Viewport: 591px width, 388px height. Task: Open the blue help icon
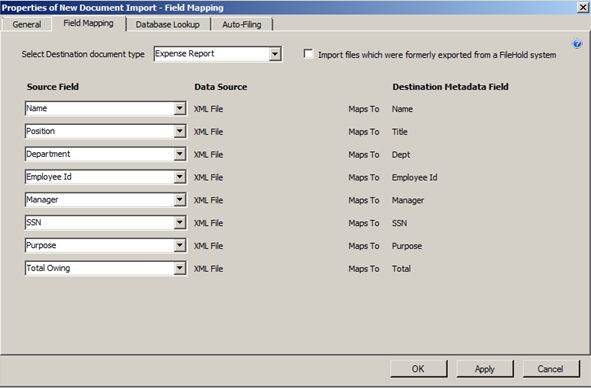(577, 44)
